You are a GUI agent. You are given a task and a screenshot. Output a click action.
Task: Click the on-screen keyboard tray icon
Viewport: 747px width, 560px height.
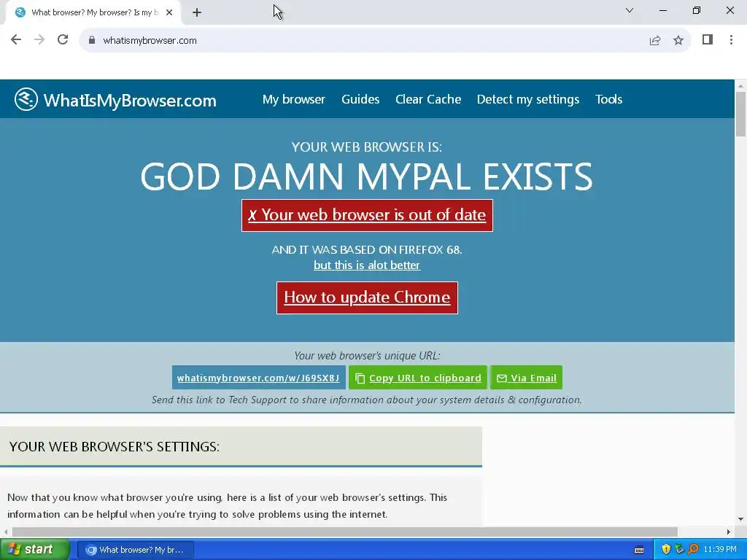(639, 550)
